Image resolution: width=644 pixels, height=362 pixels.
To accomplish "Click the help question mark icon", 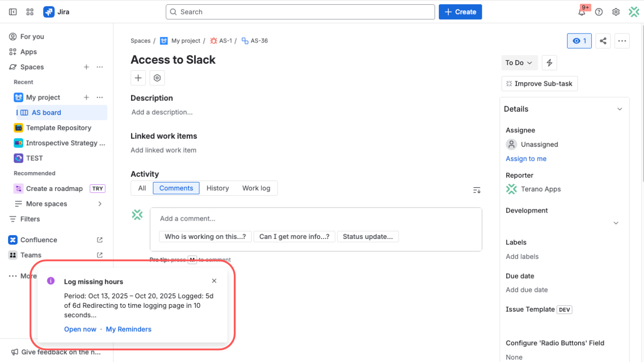I will pos(599,12).
